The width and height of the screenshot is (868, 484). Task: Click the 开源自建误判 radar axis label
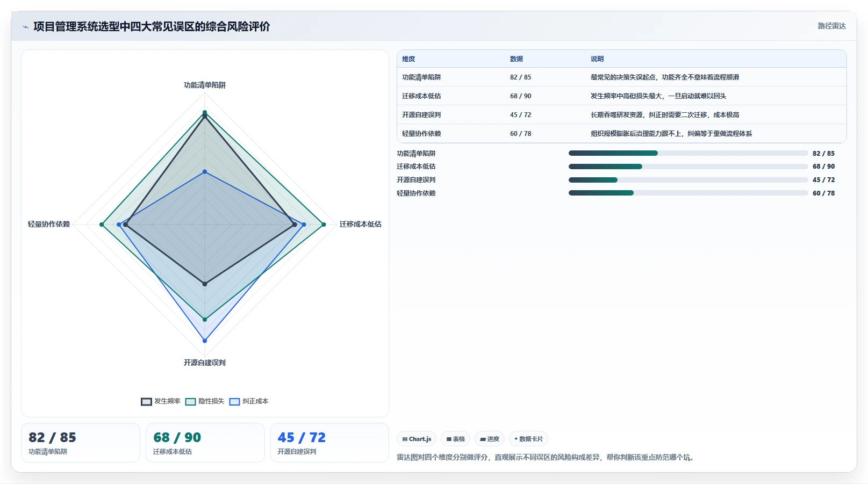coord(205,363)
